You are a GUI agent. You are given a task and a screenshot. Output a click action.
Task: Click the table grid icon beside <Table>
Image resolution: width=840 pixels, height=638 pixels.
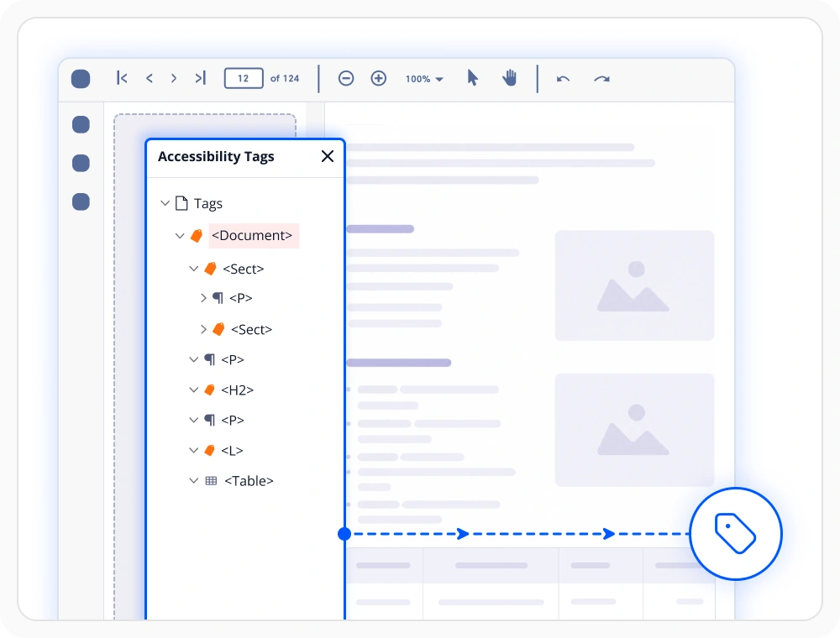pyautogui.click(x=211, y=481)
